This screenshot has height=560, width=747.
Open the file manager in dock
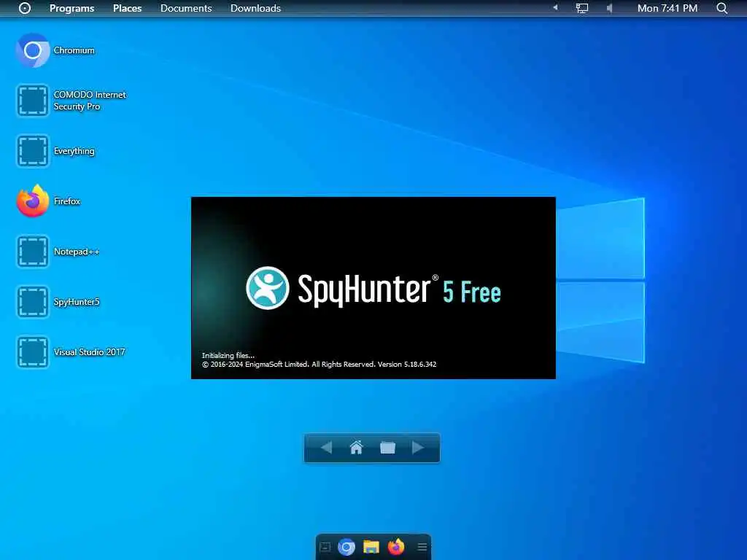click(371, 547)
